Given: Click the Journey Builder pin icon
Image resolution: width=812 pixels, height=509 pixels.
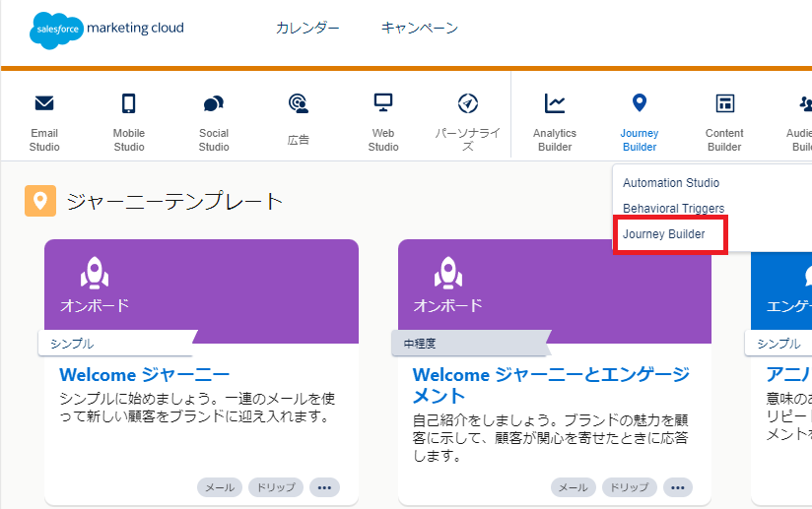Looking at the screenshot, I should click(640, 102).
